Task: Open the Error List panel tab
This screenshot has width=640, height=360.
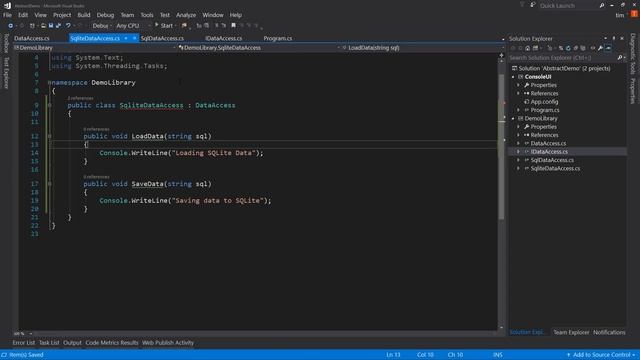Action: pos(24,343)
